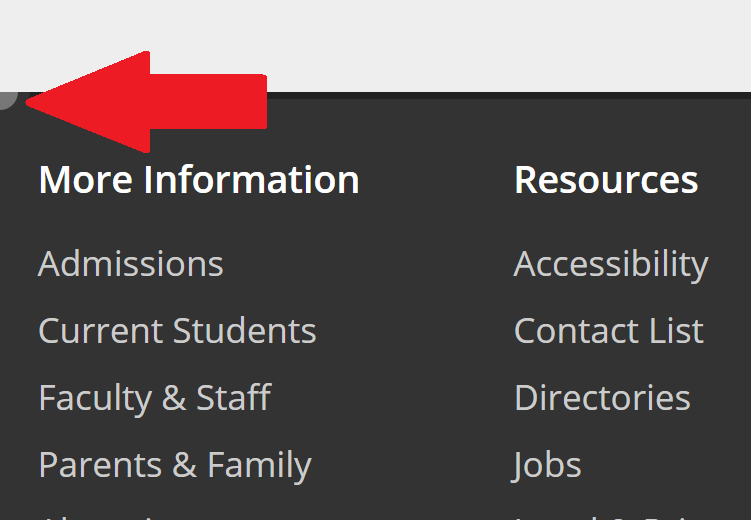Click empty dark area right of Resources heading
Viewport: 751px width, 520px height.
(x=728, y=180)
